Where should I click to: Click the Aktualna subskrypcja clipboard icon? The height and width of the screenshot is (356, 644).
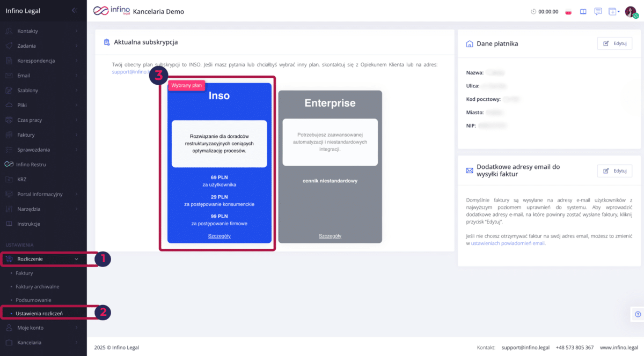107,42
